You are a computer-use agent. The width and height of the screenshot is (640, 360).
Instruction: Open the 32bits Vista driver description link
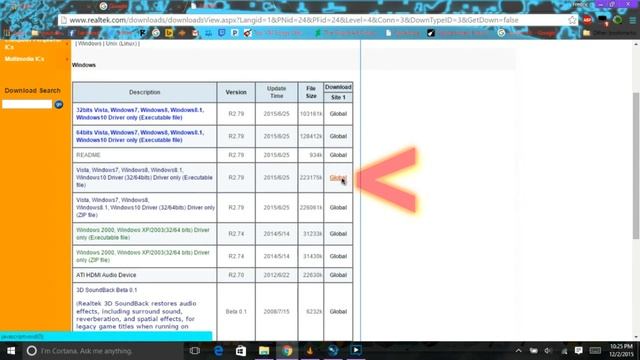coord(140,114)
